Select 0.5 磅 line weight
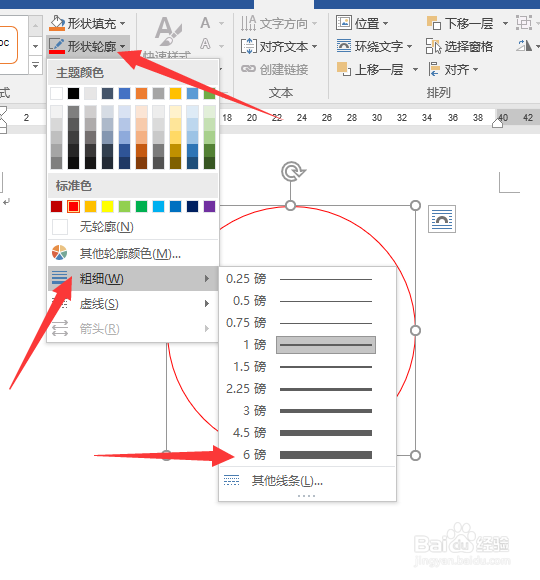Screen dimensions: 540x580 coord(307,301)
